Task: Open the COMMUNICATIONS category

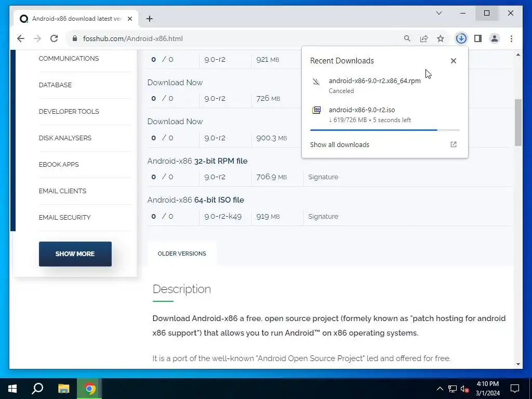Action: 69,58
